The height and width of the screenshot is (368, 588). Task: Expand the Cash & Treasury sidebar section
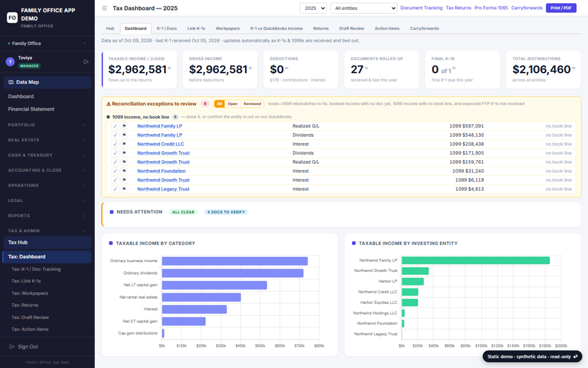47,156
